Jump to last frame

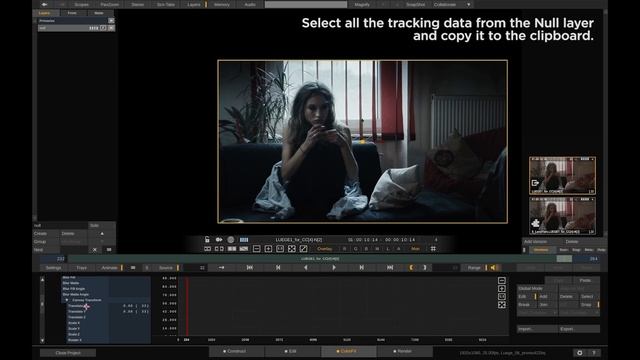(x=390, y=267)
